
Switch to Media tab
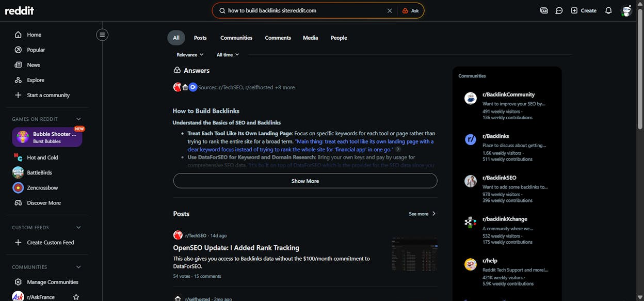310,38
